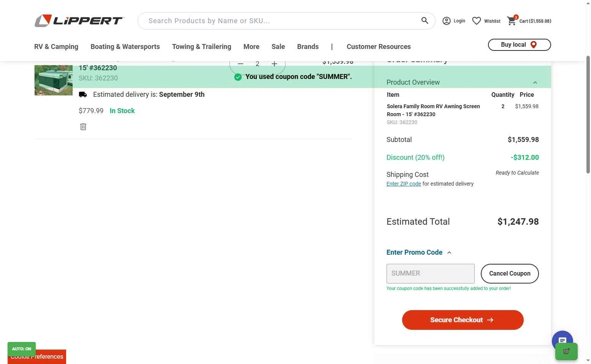Click the Secure Checkout button
The height and width of the screenshot is (364, 591).
tap(463, 320)
